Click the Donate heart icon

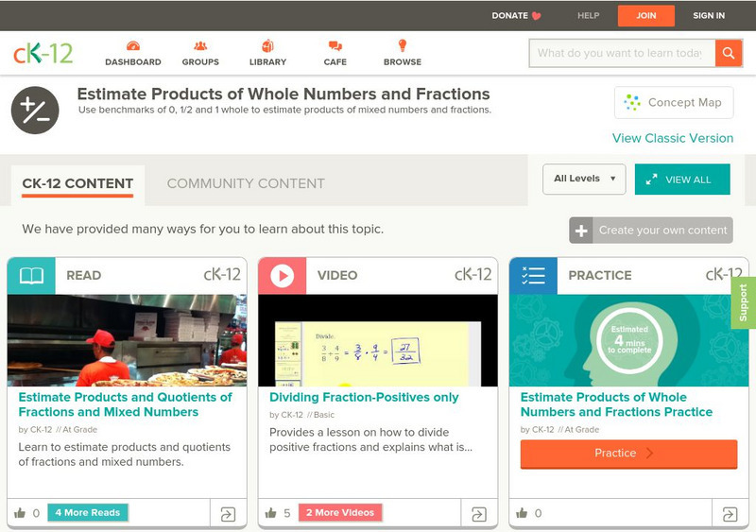point(536,16)
